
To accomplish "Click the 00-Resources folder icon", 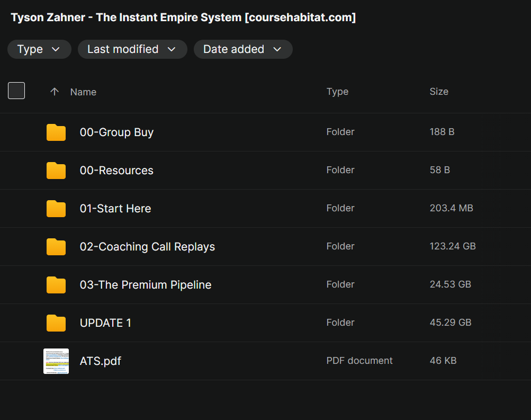I will pyautogui.click(x=56, y=171).
